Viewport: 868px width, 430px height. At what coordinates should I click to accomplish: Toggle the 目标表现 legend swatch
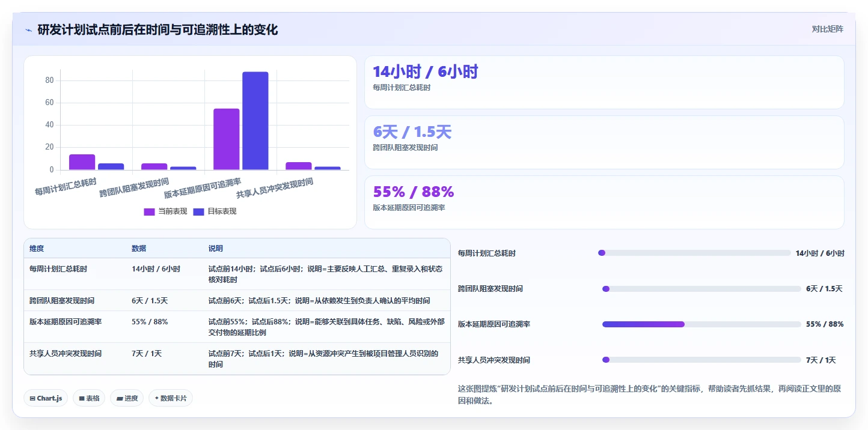coord(199,211)
